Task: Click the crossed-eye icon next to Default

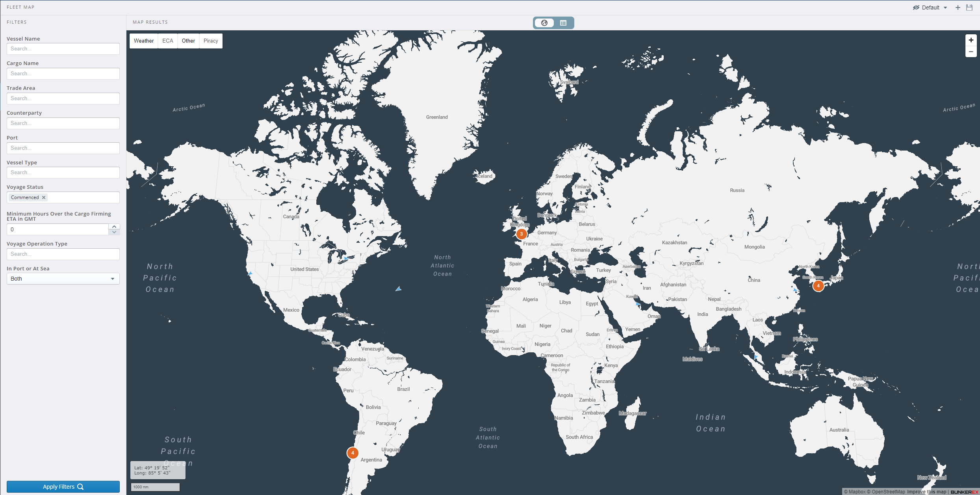Action: click(x=916, y=7)
